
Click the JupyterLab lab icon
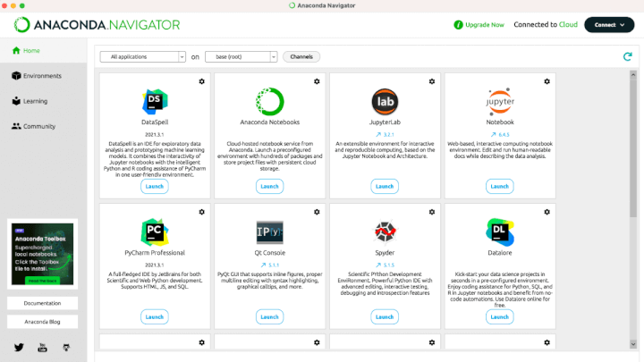point(385,101)
